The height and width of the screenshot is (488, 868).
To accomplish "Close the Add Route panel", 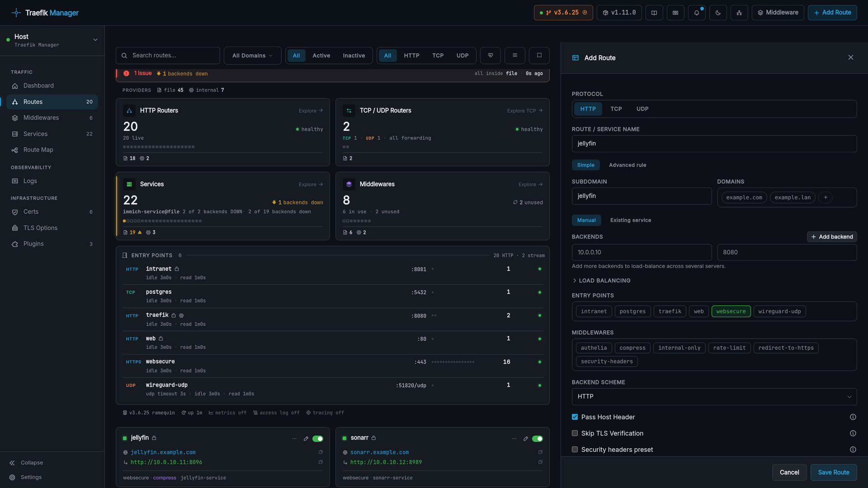I will 851,57.
